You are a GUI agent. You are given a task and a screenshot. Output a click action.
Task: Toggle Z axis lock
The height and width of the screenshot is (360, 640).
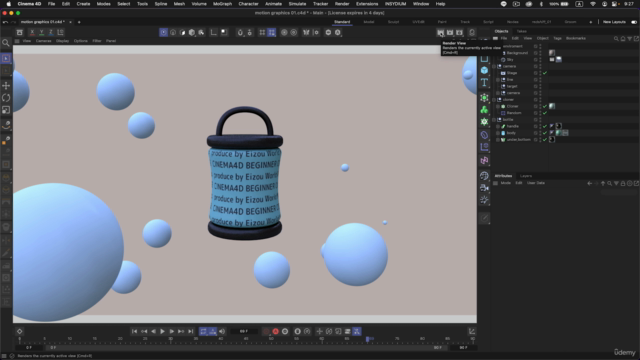pyautogui.click(x=51, y=32)
